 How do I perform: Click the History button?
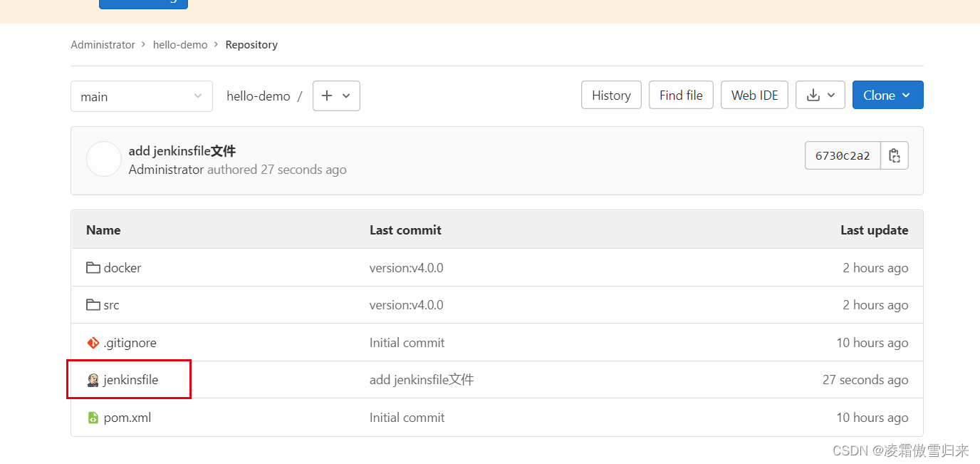click(611, 95)
